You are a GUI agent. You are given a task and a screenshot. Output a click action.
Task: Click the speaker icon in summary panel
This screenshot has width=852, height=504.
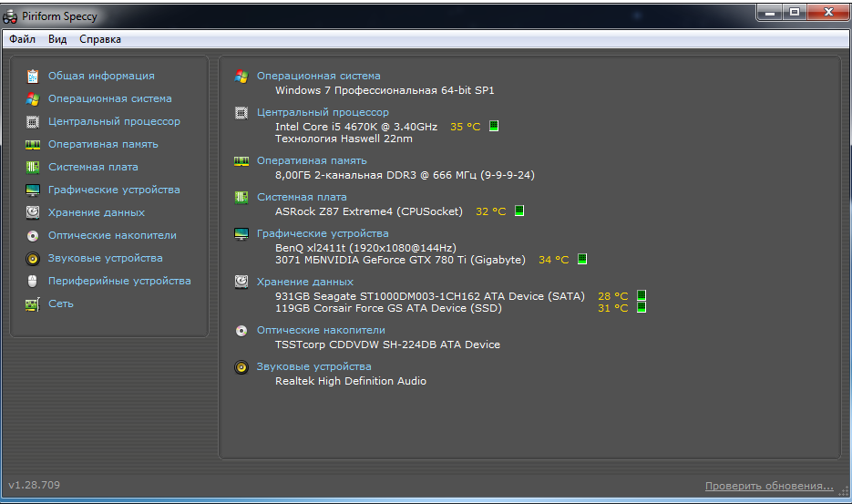(x=241, y=367)
